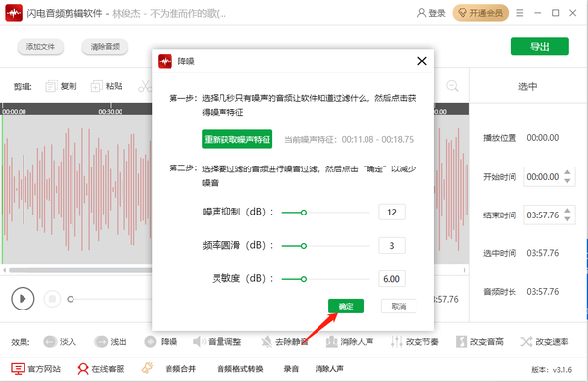Open the 登录 login link

pos(431,13)
